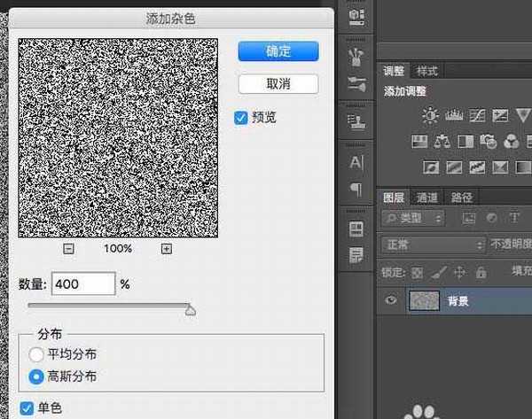This screenshot has width=532, height=419.
Task: Click the 取消 cancel button
Action: coord(278,84)
